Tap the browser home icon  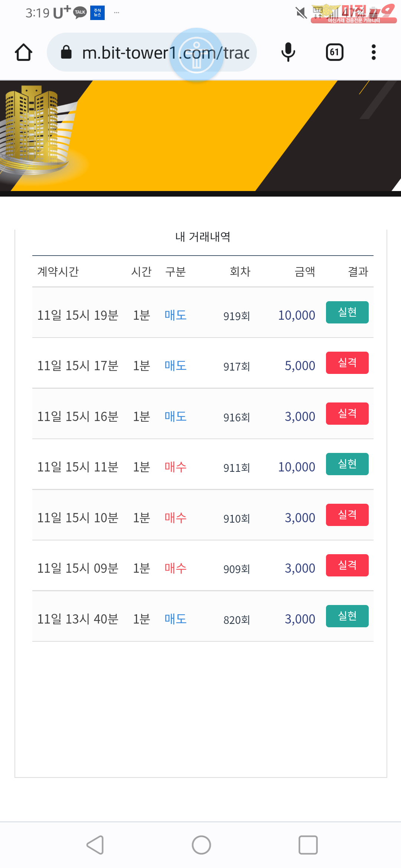pyautogui.click(x=24, y=52)
